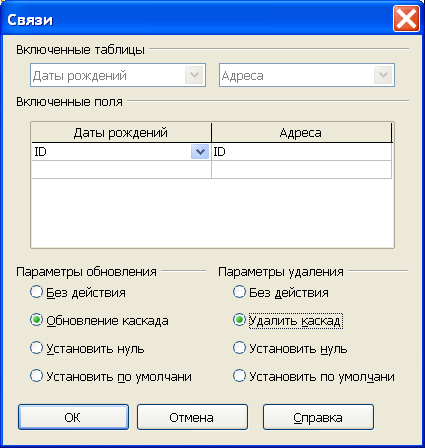Click the Отмена button

(x=192, y=417)
